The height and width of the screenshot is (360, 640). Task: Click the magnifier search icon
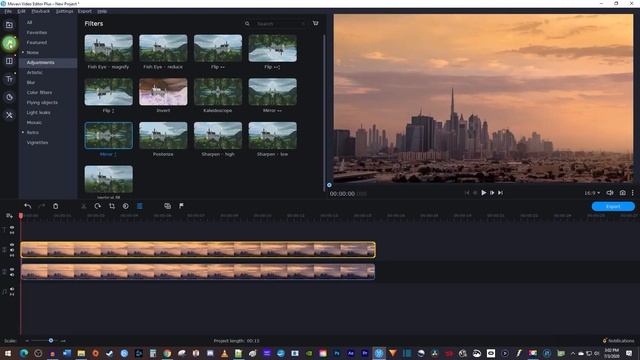(247, 24)
